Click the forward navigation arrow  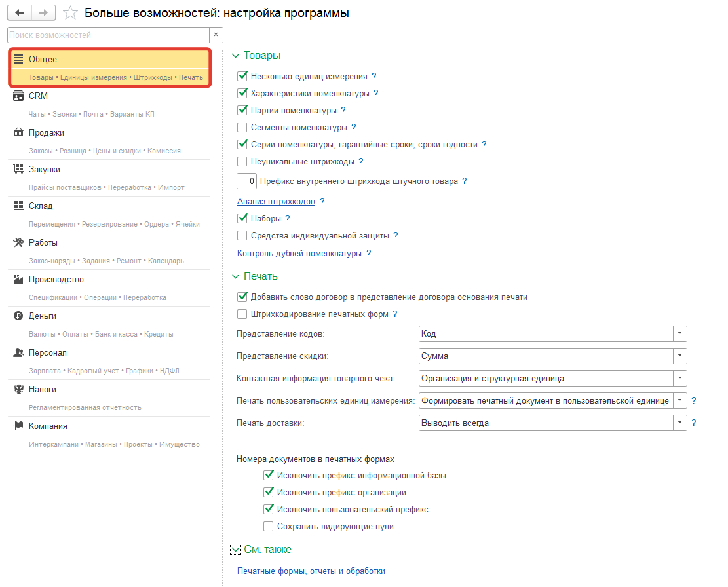pos(43,13)
